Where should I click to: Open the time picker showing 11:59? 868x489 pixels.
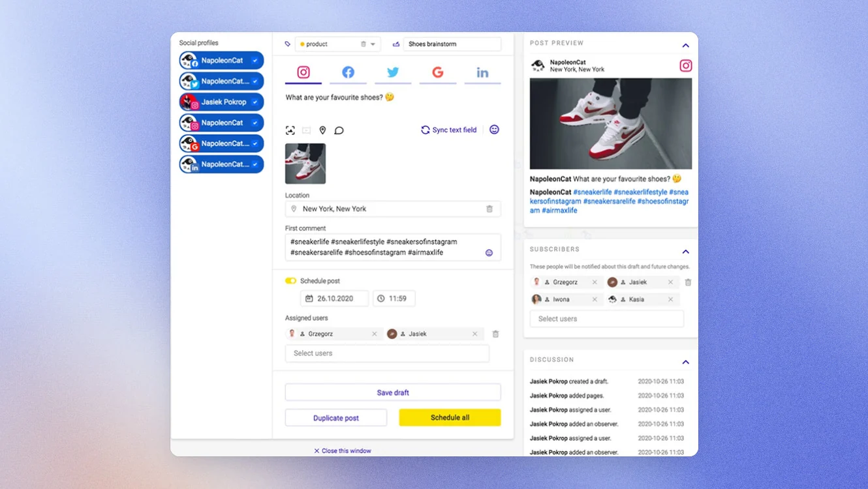tap(394, 299)
